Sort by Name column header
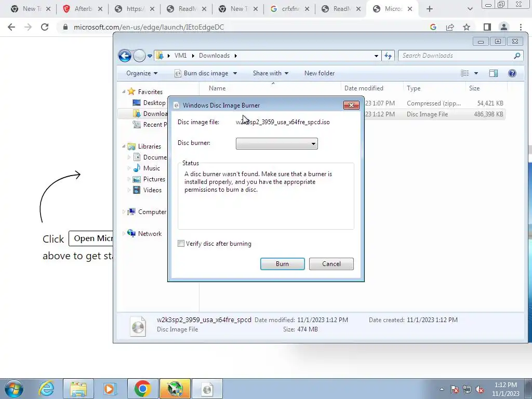 click(x=217, y=88)
